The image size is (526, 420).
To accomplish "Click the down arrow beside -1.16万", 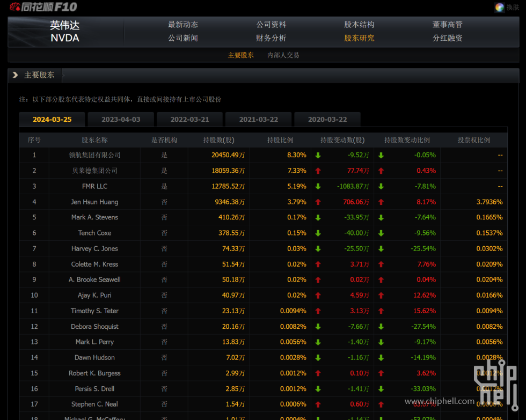I will (x=318, y=358).
